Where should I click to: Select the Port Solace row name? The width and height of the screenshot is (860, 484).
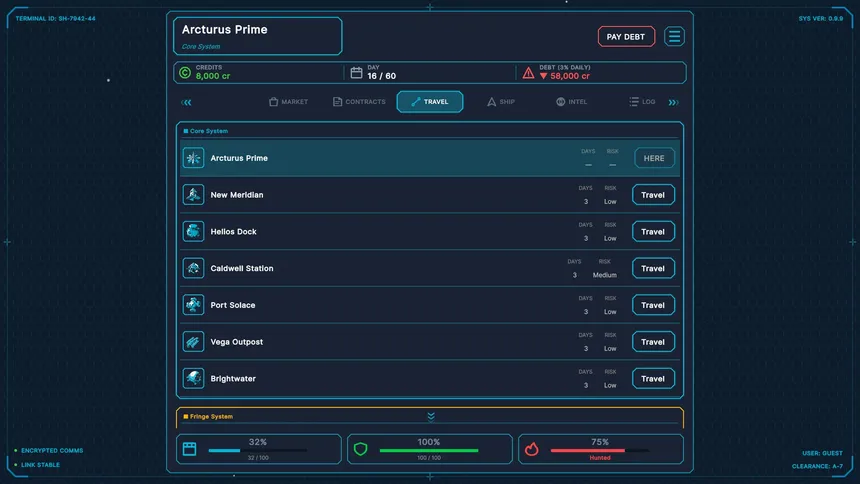(233, 305)
